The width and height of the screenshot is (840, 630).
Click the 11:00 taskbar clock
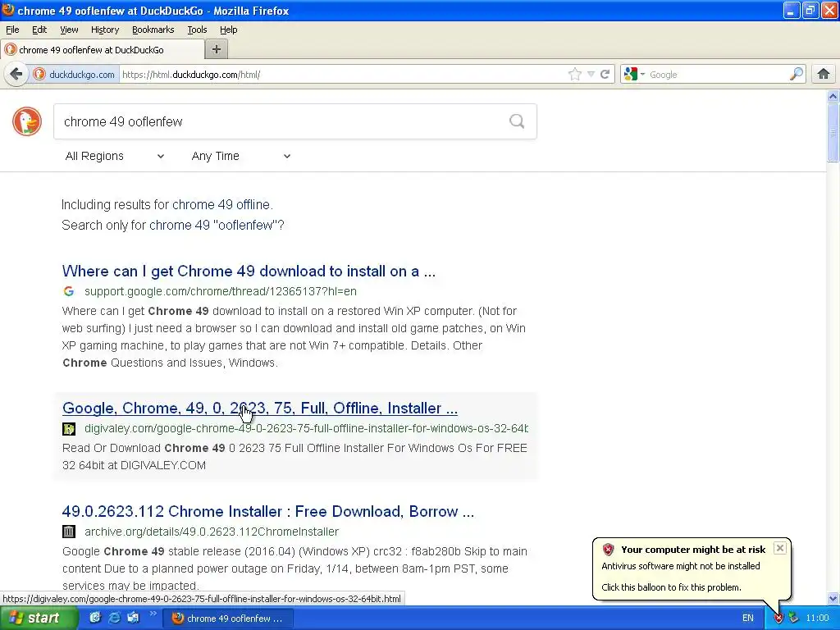817,619
